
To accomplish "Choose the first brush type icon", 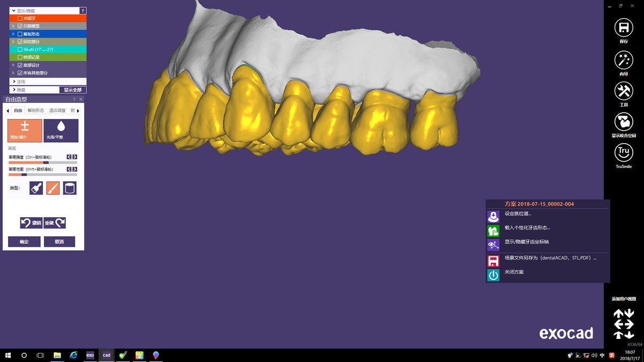I will [x=36, y=188].
